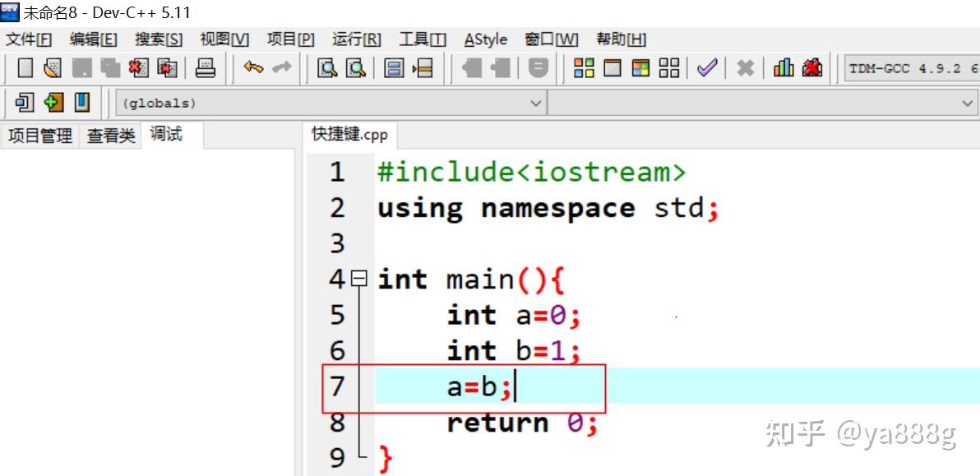The image size is (980, 476).
Task: Click the 'a=b;' highlighted line
Action: point(479,387)
